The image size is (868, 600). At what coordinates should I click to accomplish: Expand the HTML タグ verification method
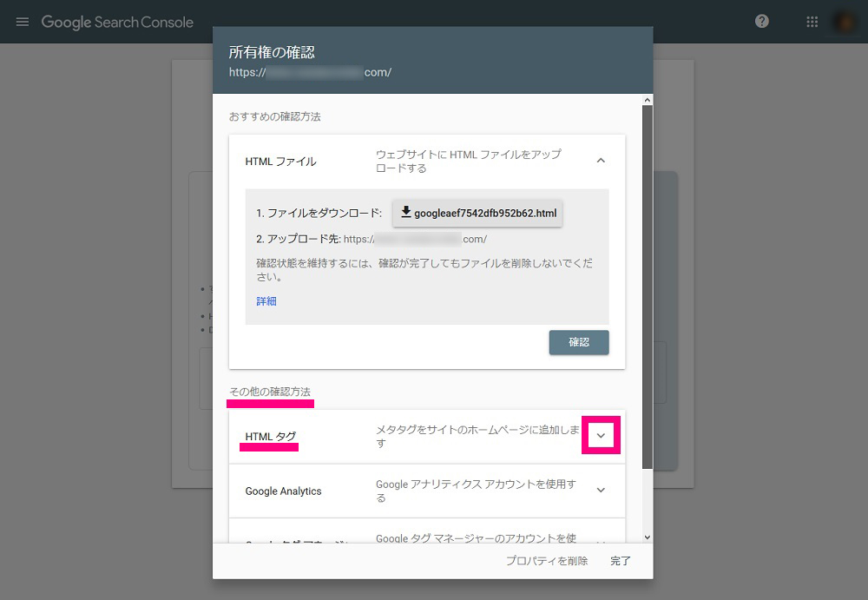click(601, 436)
